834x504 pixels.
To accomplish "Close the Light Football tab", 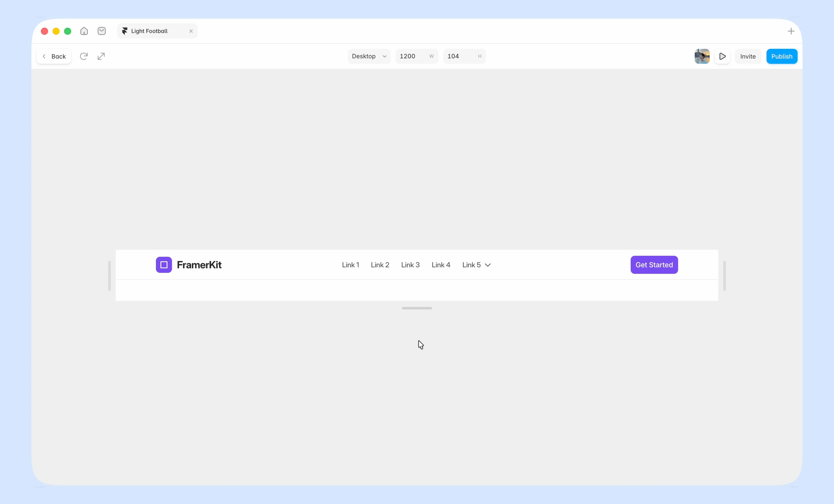I will click(191, 31).
